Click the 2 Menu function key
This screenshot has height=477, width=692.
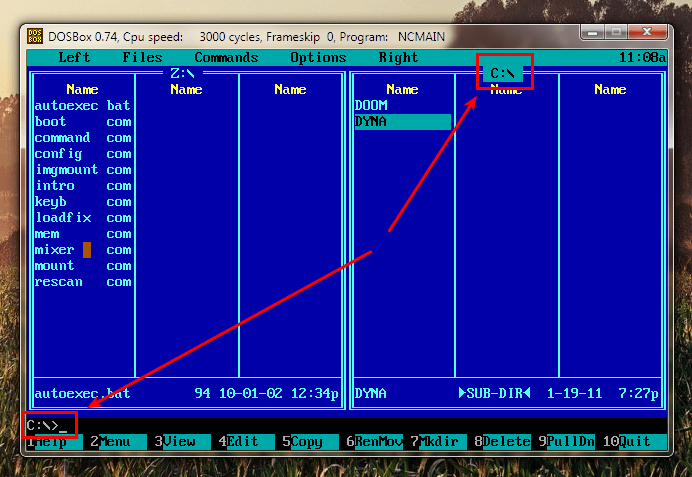[118, 441]
